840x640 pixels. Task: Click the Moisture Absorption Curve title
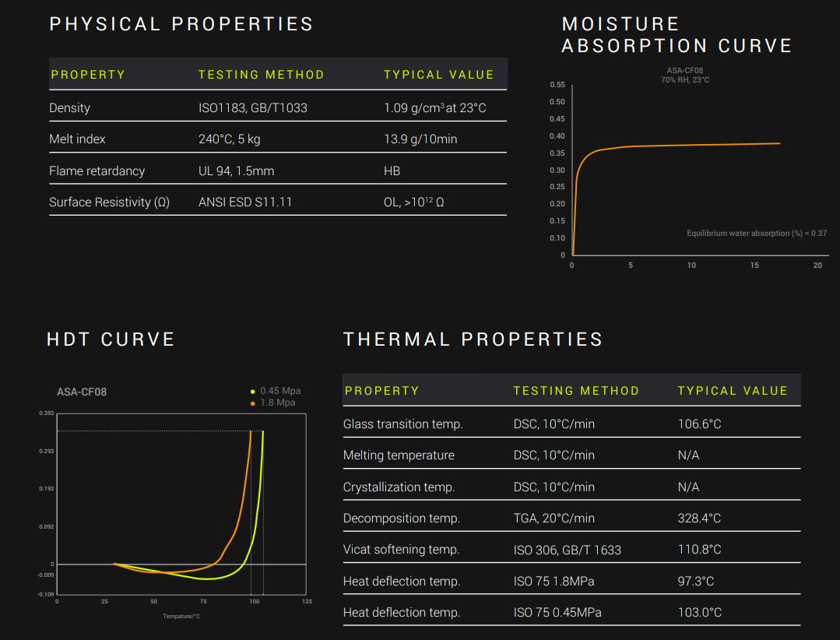(676, 35)
